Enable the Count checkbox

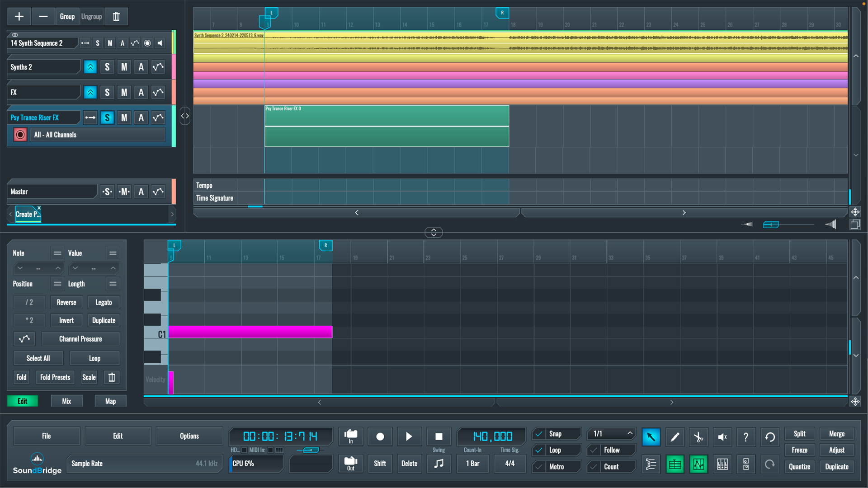click(x=594, y=467)
